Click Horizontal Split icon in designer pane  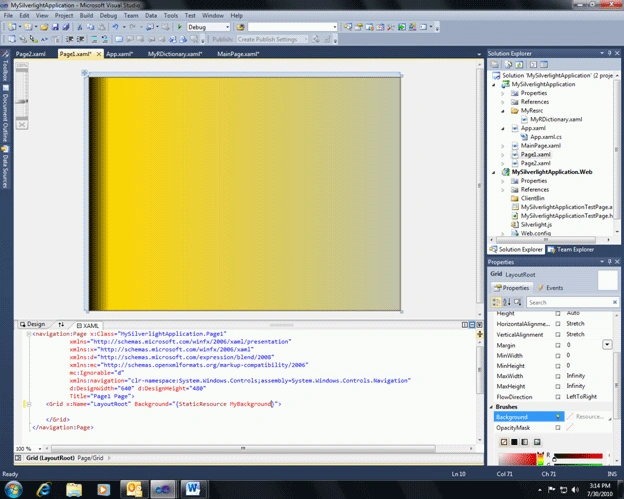coord(472,325)
